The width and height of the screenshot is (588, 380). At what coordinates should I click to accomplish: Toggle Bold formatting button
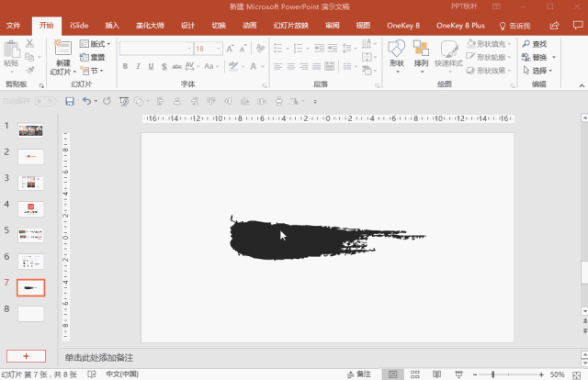125,66
